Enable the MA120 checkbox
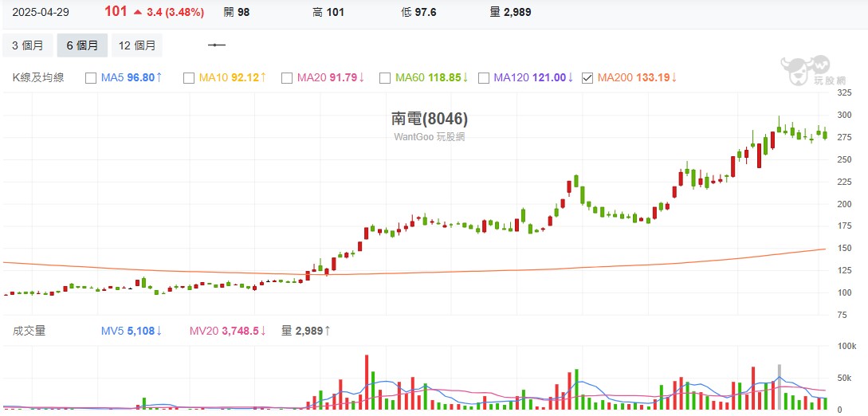 (x=483, y=77)
